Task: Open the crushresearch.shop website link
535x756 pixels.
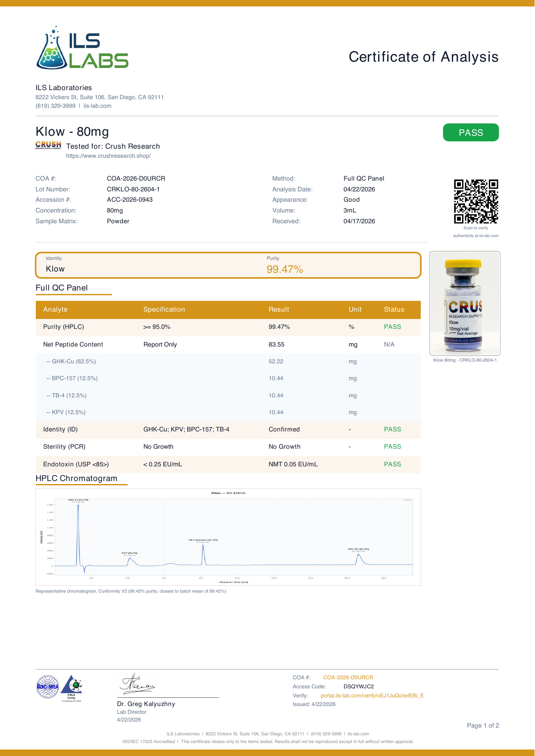Action: [x=108, y=156]
